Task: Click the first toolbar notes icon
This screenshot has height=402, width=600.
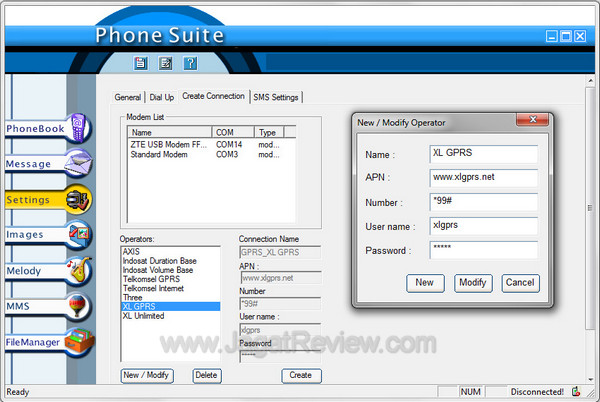Action: pos(140,63)
